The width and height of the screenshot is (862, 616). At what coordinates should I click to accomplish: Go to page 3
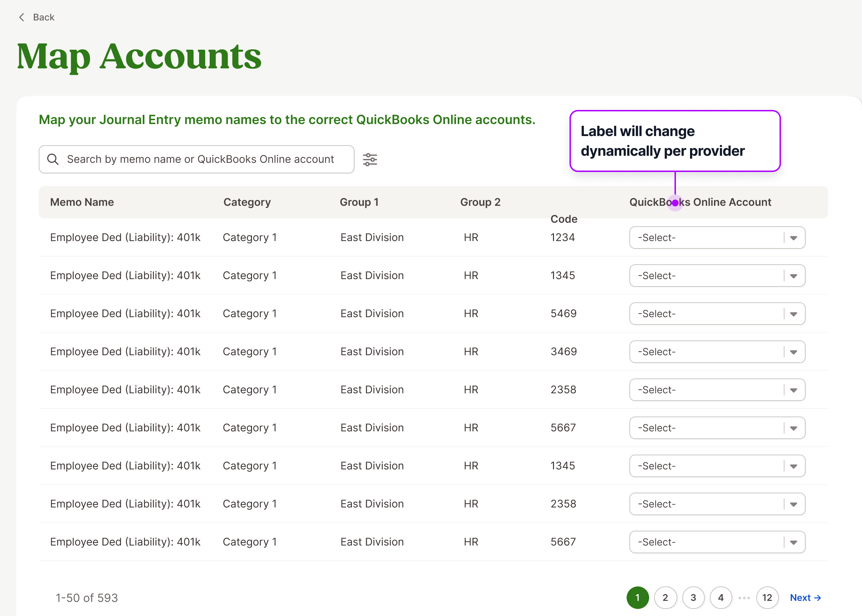click(x=693, y=597)
